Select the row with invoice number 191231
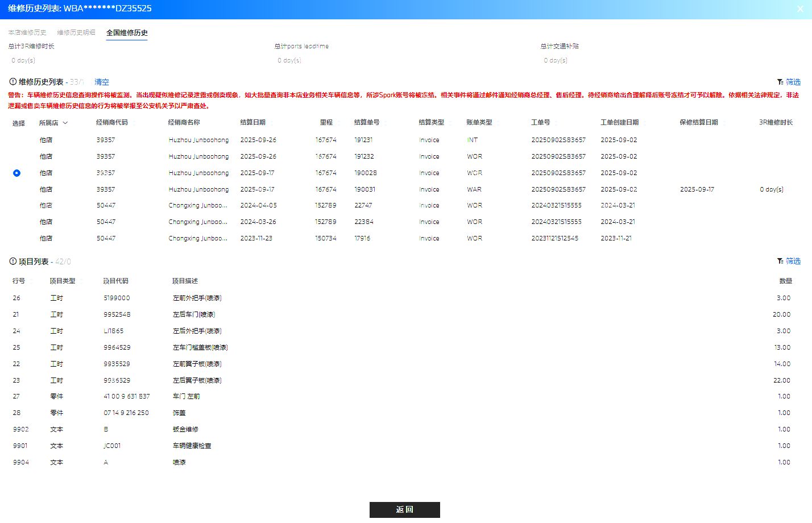812x523 pixels. [x=406, y=140]
